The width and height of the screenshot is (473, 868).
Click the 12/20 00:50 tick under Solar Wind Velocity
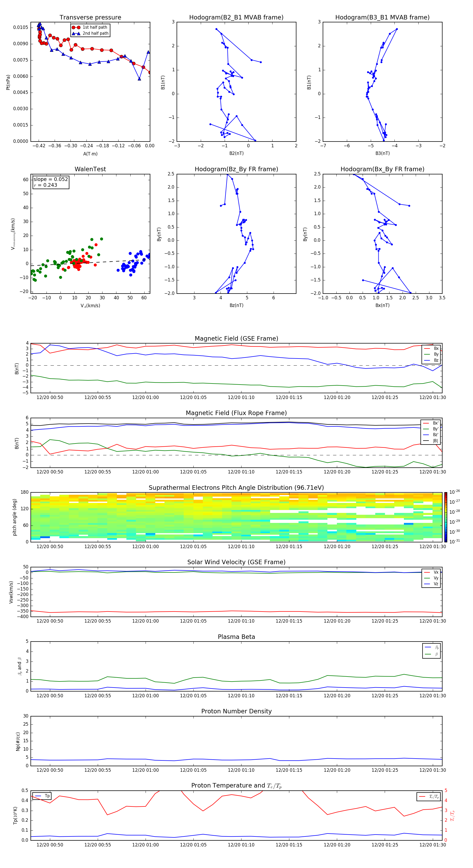50,621
